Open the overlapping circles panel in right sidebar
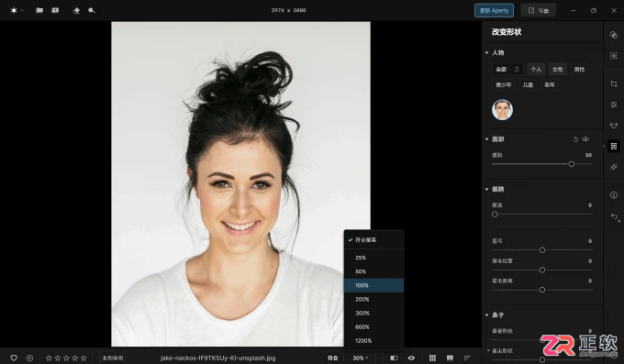This screenshot has height=364, width=624. [614, 35]
